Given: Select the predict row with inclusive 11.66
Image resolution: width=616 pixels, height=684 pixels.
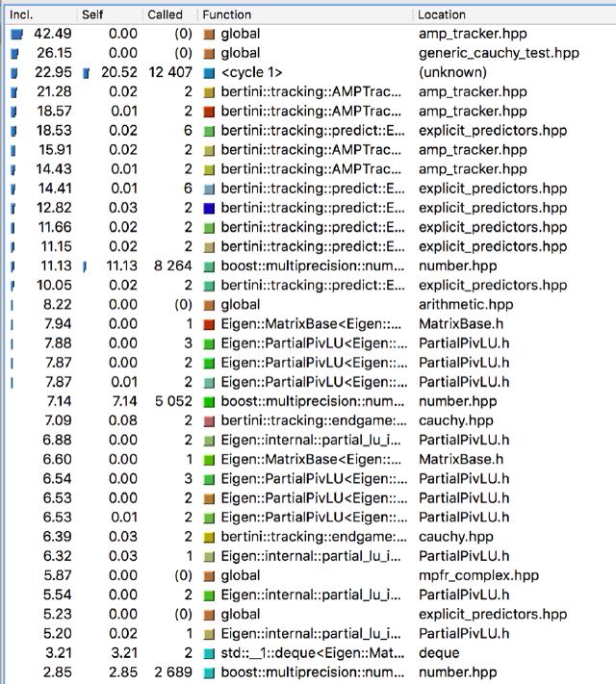Looking at the screenshot, I should click(x=310, y=227).
